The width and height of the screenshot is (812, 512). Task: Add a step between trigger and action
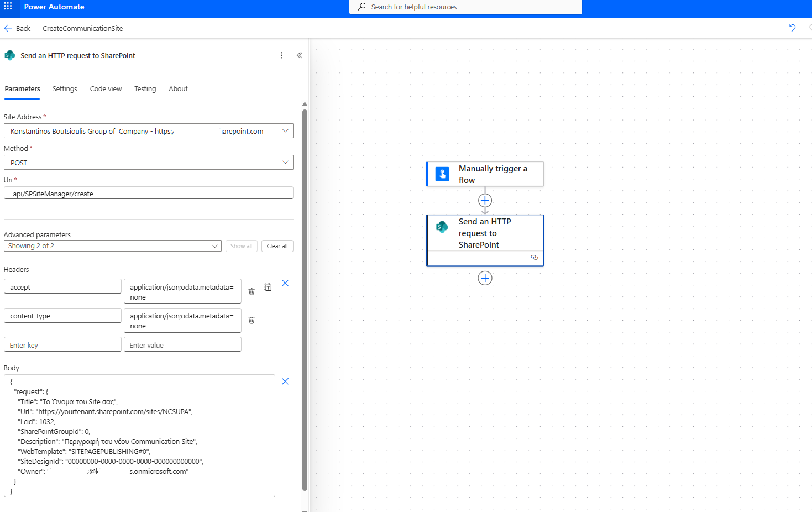coord(485,200)
